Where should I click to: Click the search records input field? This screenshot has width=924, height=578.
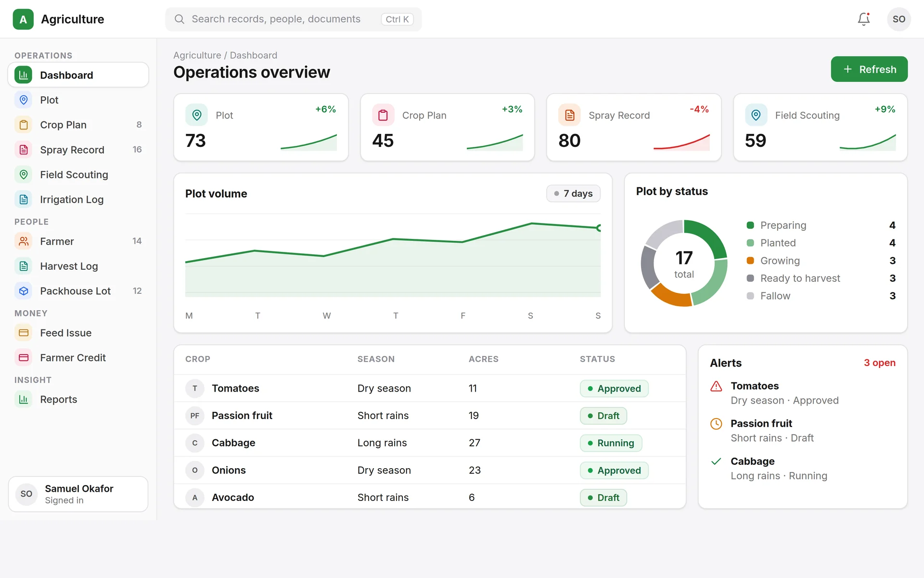tap(294, 19)
